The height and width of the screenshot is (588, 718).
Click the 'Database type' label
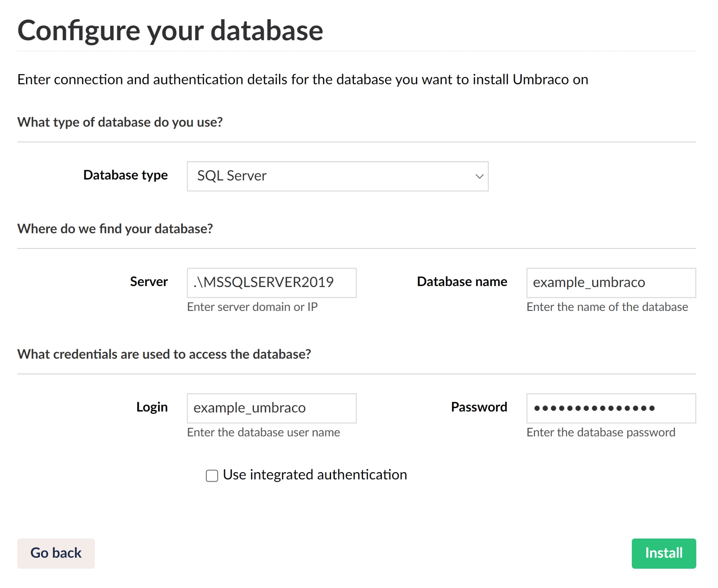click(x=126, y=175)
